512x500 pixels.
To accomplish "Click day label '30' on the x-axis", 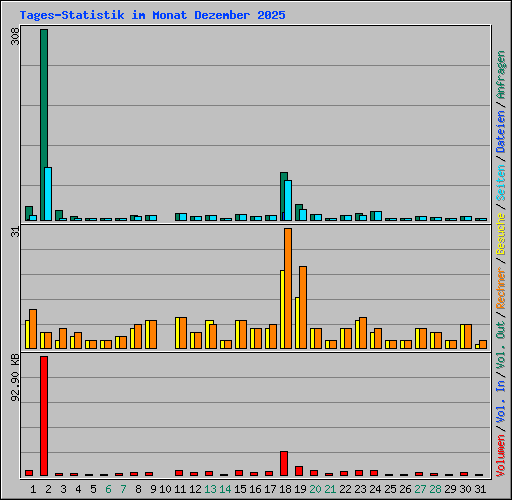I will click(465, 489).
